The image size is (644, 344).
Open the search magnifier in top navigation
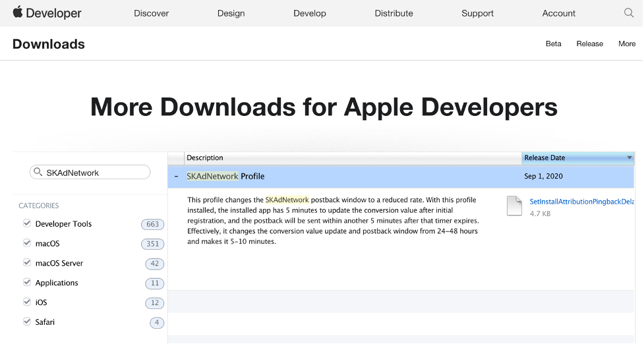(628, 13)
